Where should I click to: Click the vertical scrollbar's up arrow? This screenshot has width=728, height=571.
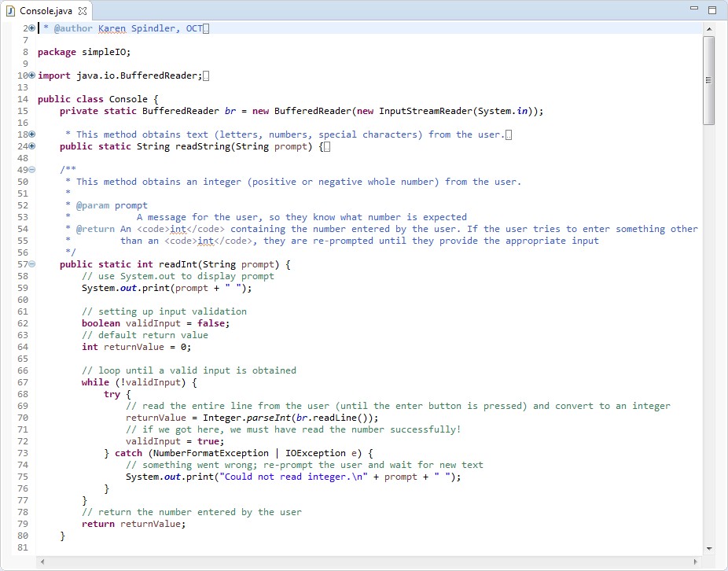709,29
